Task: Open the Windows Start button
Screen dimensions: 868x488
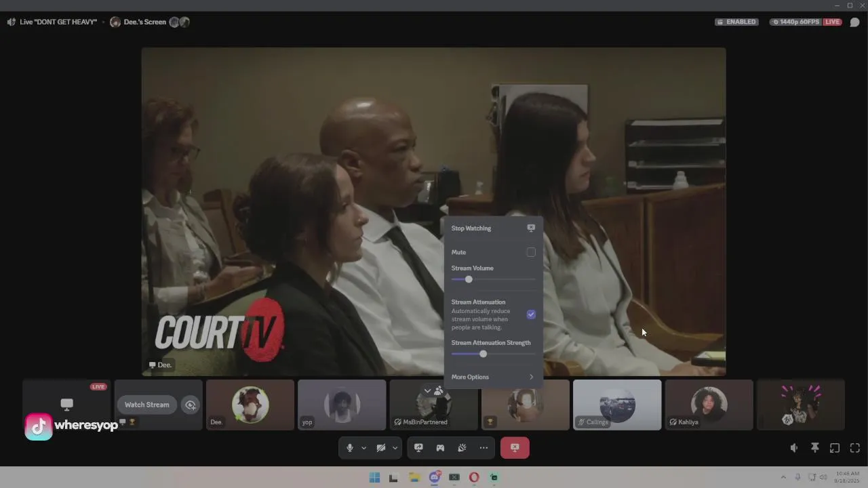Action: tap(374, 478)
